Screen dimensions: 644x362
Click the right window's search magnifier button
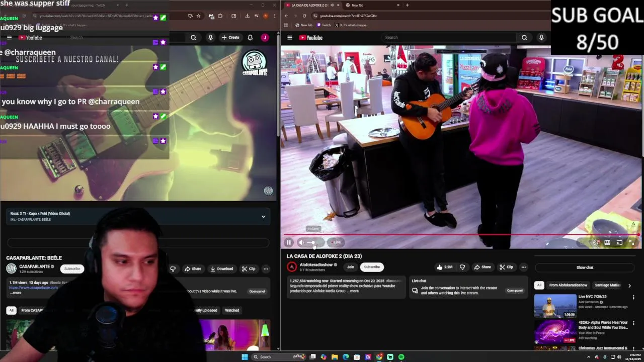524,38
